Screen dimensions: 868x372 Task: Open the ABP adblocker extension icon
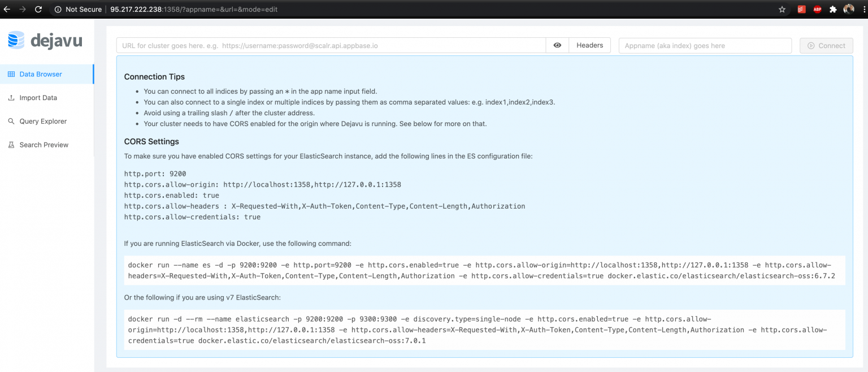816,9
